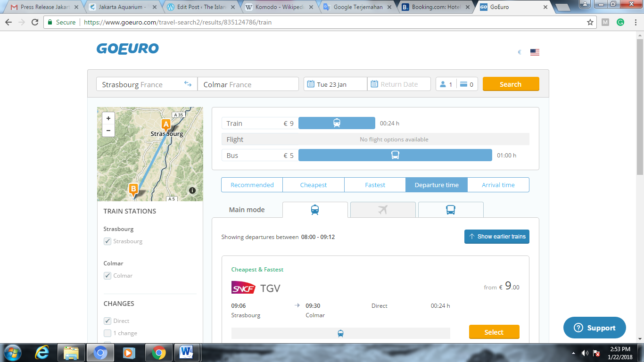Open the map info icon

coord(192,190)
